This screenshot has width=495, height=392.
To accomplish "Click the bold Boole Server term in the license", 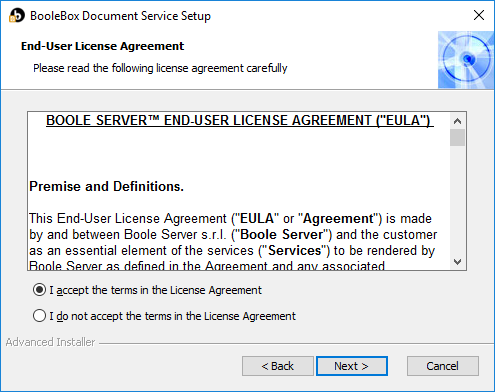I will (x=282, y=234).
